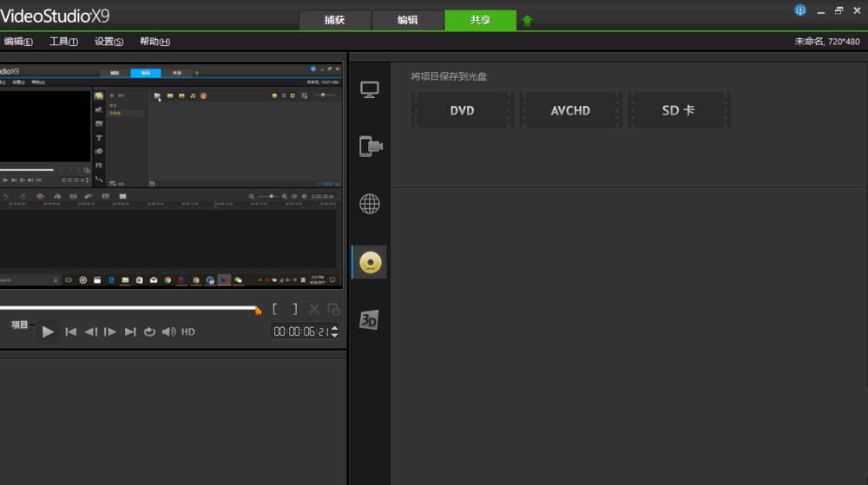The image size is (868, 485).
Task: Select the Disc output icon
Action: tap(370, 262)
